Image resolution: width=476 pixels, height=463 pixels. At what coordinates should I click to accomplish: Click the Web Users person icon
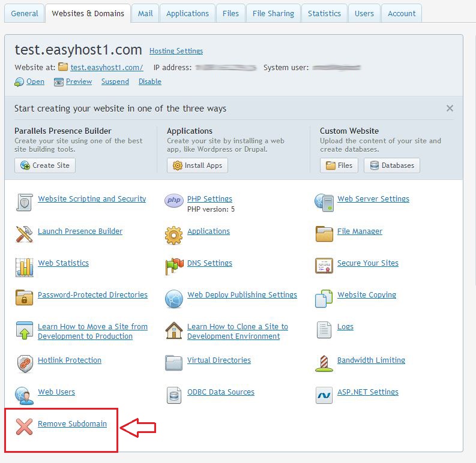tap(24, 396)
